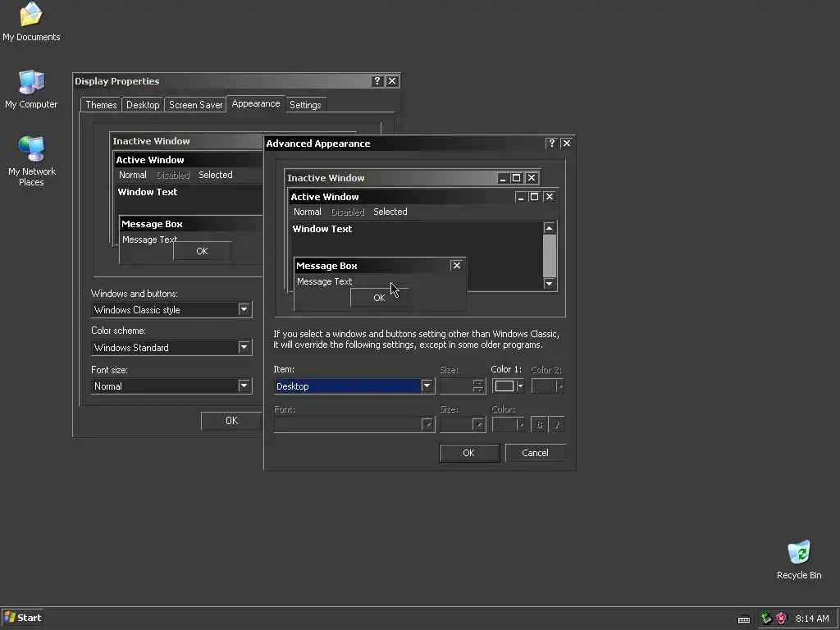The image size is (840, 630).
Task: Click OK in Advanced Appearance dialog
Action: 468,453
